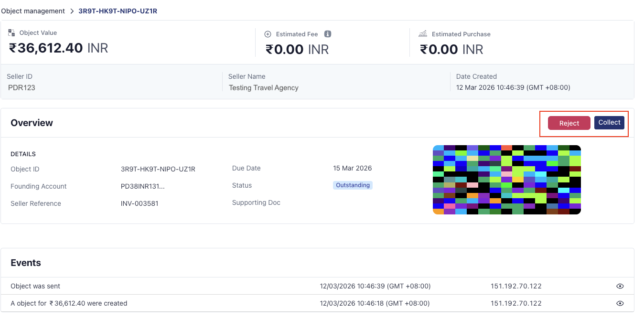This screenshot has height=319, width=644.
Task: Click the Outstanding status badge
Action: [x=353, y=185]
